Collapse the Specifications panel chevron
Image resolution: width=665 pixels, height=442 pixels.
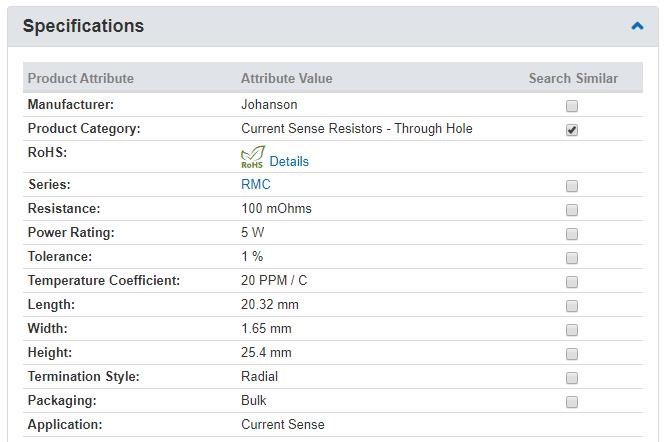637,26
